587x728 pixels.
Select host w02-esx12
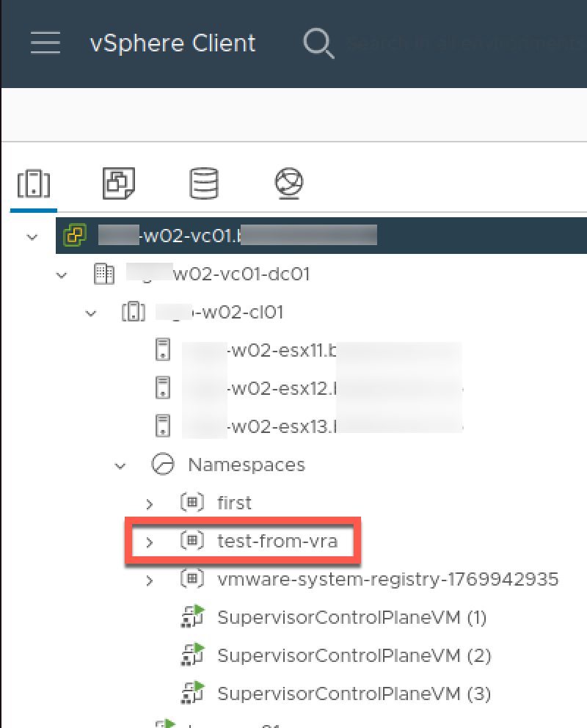pos(322,388)
